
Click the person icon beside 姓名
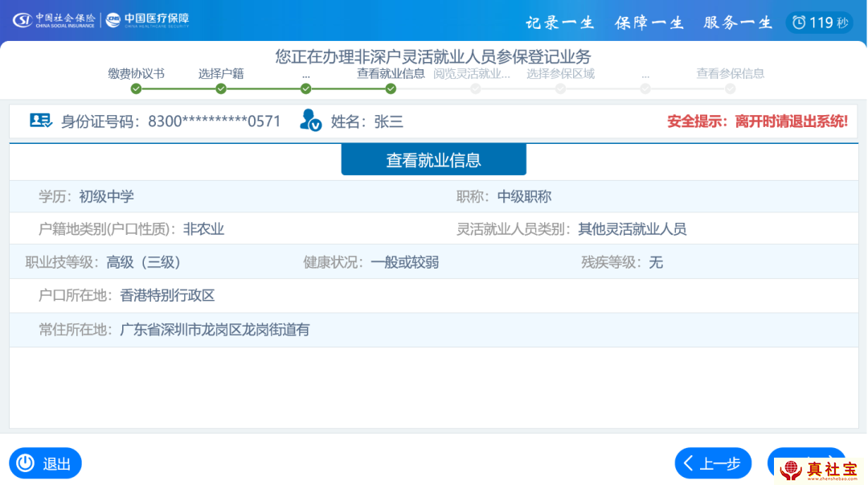pos(310,121)
